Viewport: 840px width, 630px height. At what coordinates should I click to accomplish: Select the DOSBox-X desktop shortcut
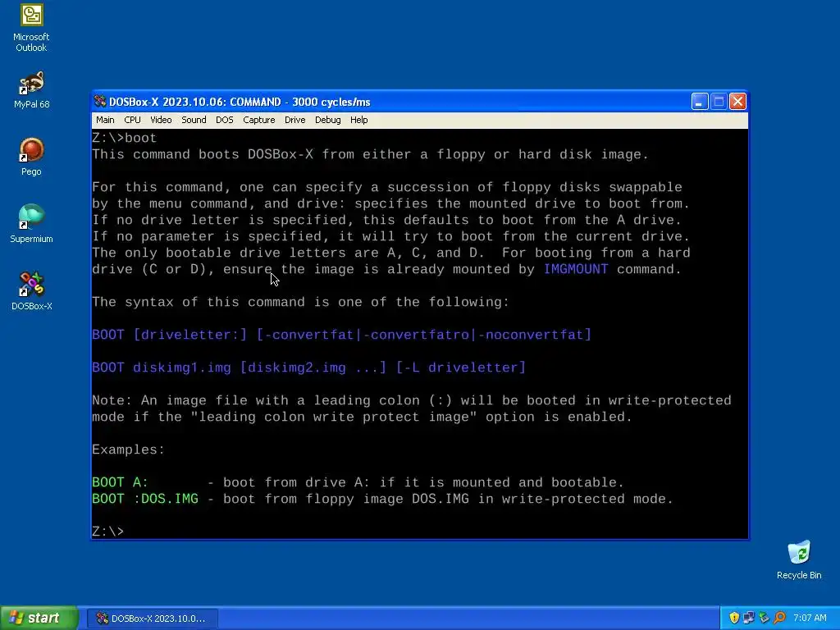click(x=31, y=291)
